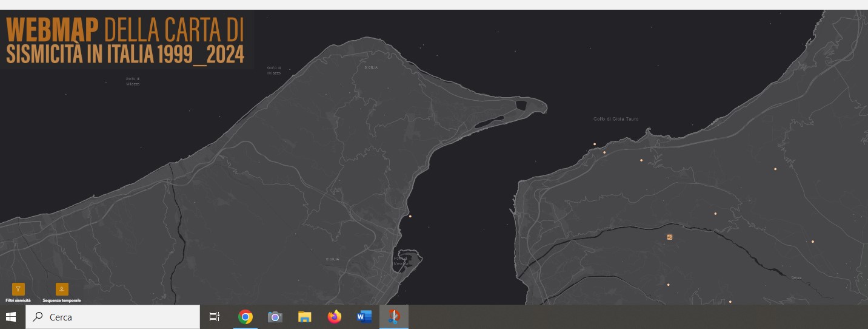The width and height of the screenshot is (868, 329).
Task: Launch Google Chrome from the taskbar
Action: [x=245, y=317]
